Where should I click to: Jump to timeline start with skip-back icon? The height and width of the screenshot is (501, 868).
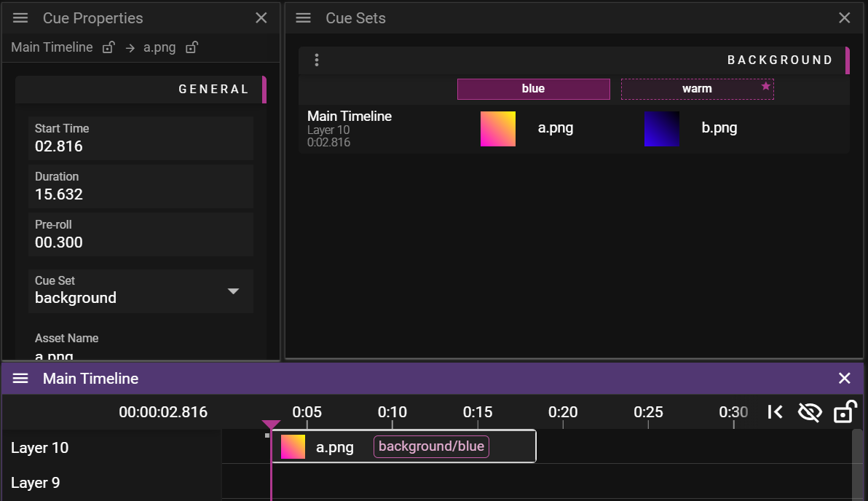775,412
